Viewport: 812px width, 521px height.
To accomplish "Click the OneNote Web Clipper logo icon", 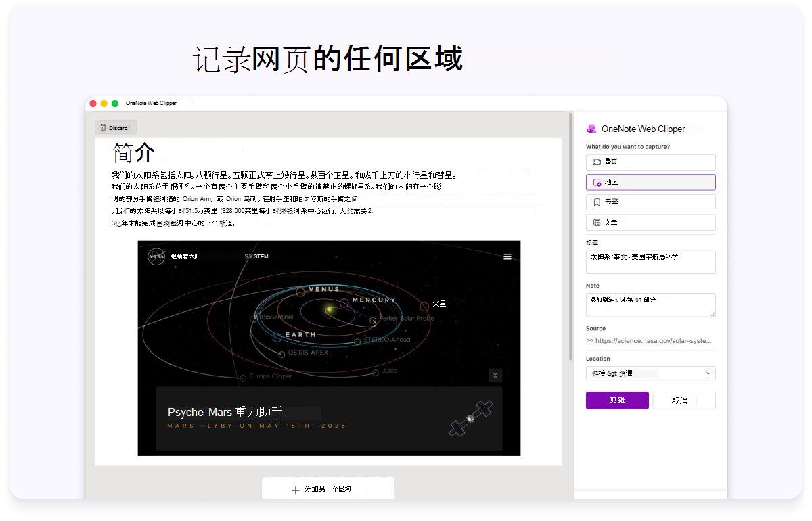I will click(591, 129).
